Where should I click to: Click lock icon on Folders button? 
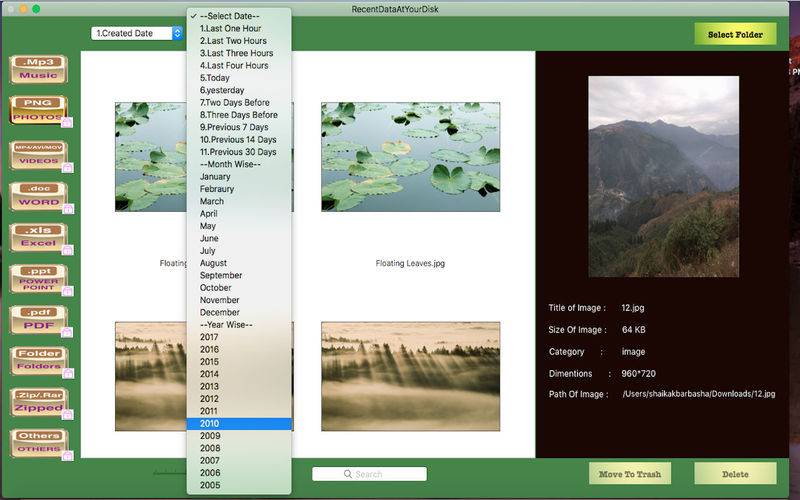click(x=68, y=373)
